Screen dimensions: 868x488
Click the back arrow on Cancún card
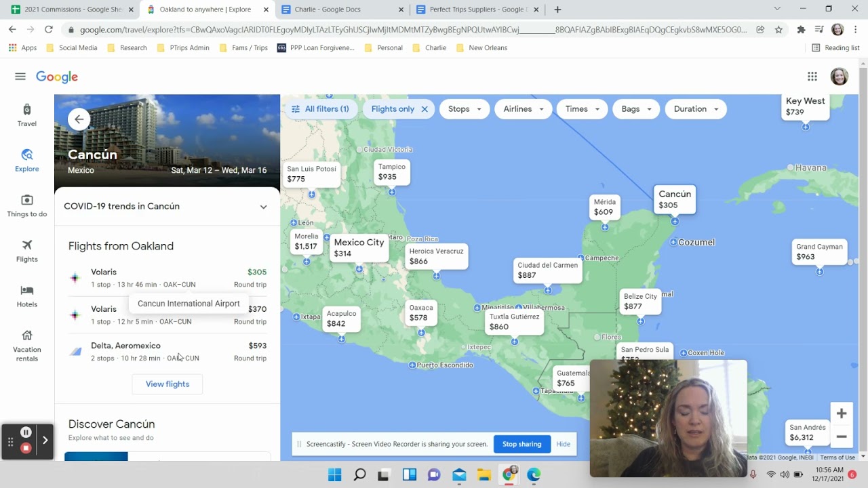(79, 119)
